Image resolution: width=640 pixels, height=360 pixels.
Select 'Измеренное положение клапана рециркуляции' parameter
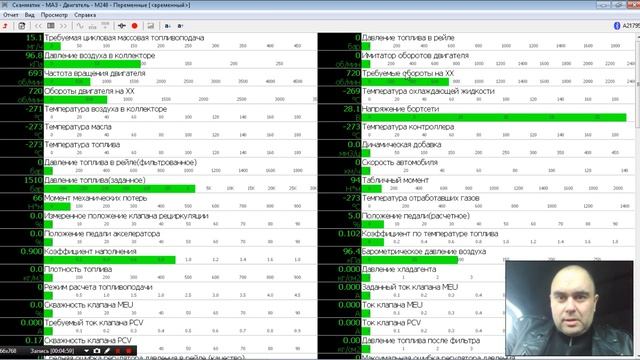tap(126, 216)
